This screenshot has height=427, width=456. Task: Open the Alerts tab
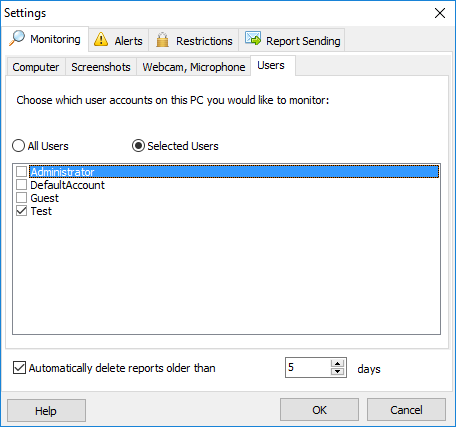pyautogui.click(x=118, y=40)
